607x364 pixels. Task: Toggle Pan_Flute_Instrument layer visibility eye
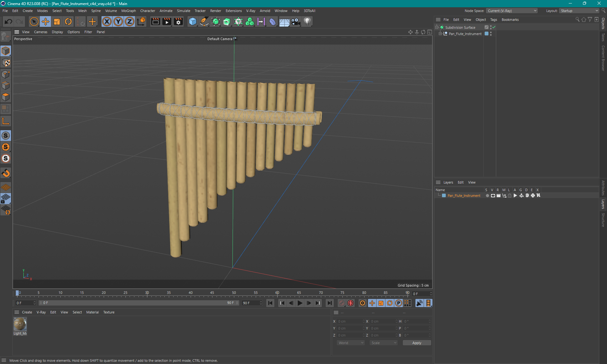[493, 196]
